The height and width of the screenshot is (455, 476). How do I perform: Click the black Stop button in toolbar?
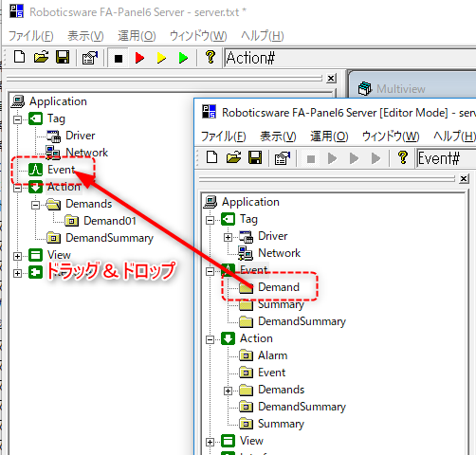[119, 58]
